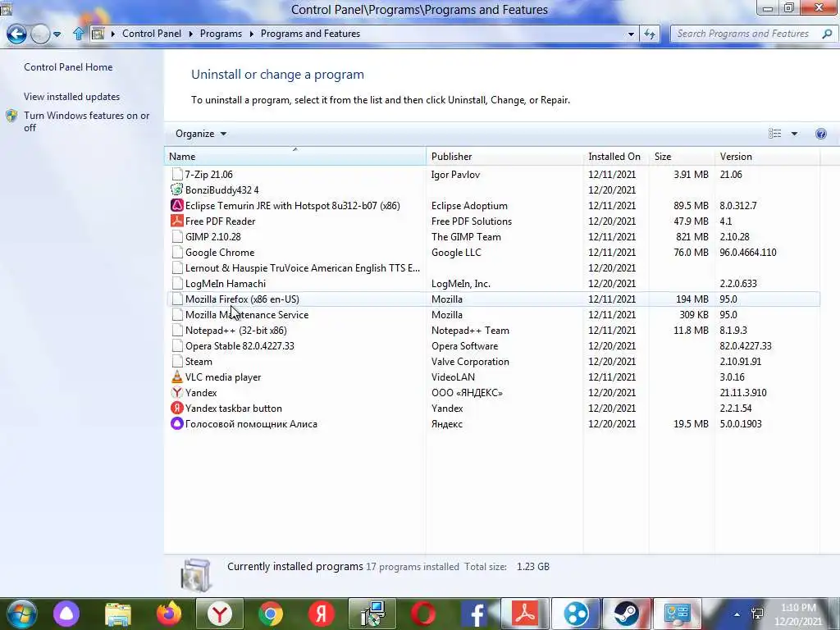Open the Organize dropdown menu
The width and height of the screenshot is (840, 630).
pyautogui.click(x=201, y=134)
